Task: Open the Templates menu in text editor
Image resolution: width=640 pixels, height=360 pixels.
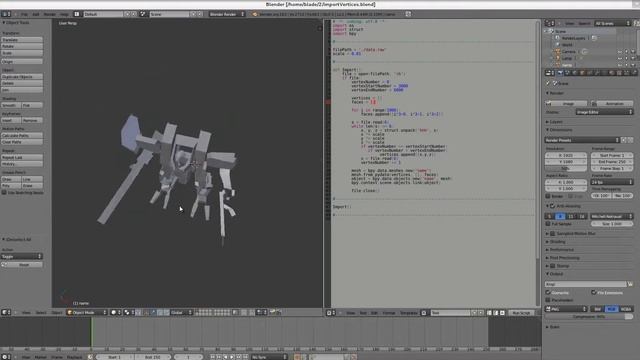Action: pyautogui.click(x=409, y=313)
